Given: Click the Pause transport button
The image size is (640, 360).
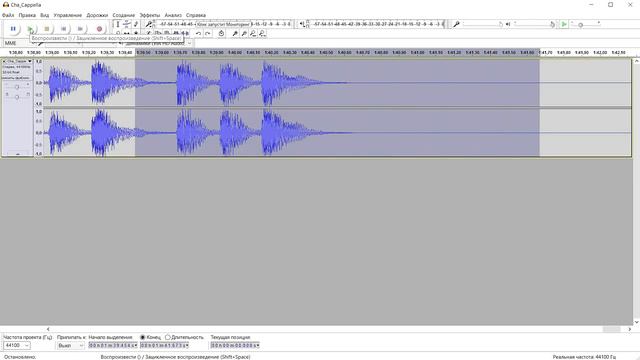Looking at the screenshot, I should click(13, 29).
